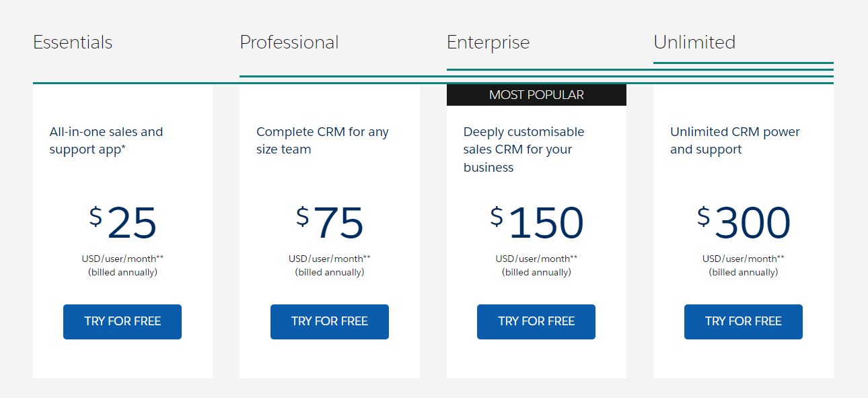The width and height of the screenshot is (868, 398).
Task: Click TRY FOR FREE under the Unlimited plan
Action: 743,321
